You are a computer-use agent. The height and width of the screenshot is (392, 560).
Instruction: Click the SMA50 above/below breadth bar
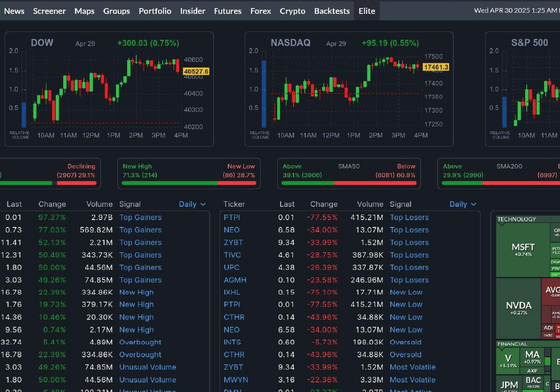[x=349, y=183]
